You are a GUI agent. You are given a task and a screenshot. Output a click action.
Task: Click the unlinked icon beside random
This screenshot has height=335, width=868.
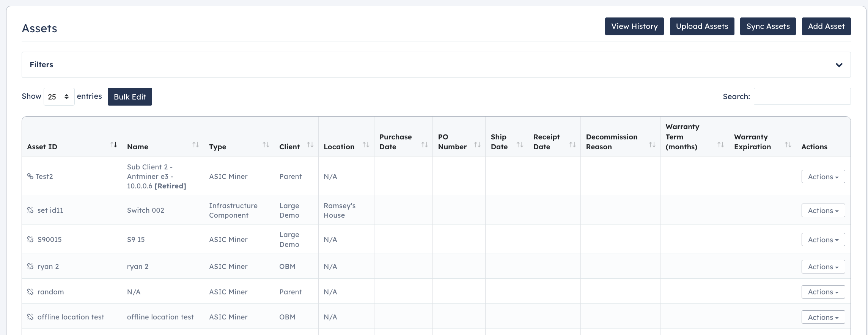30,292
